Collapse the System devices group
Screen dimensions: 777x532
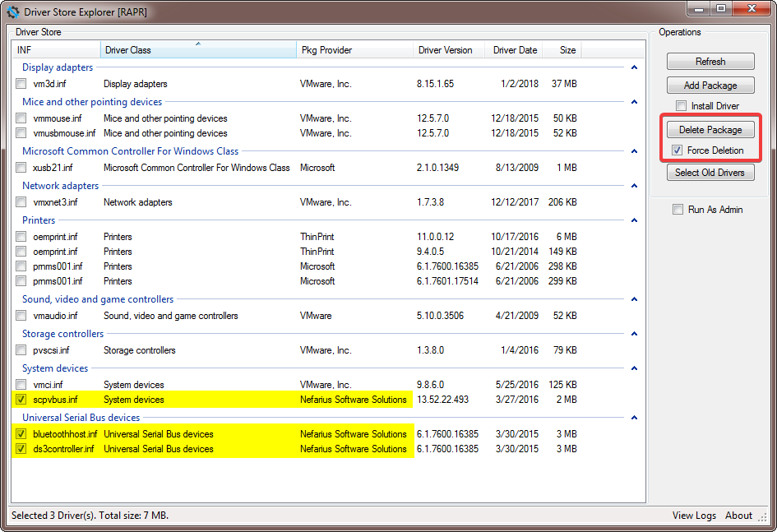pyautogui.click(x=634, y=368)
